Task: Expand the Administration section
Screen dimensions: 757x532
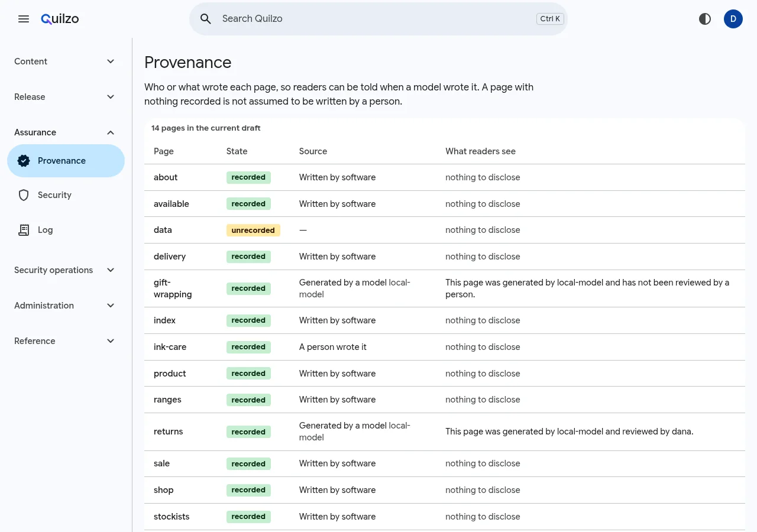Action: (x=66, y=306)
